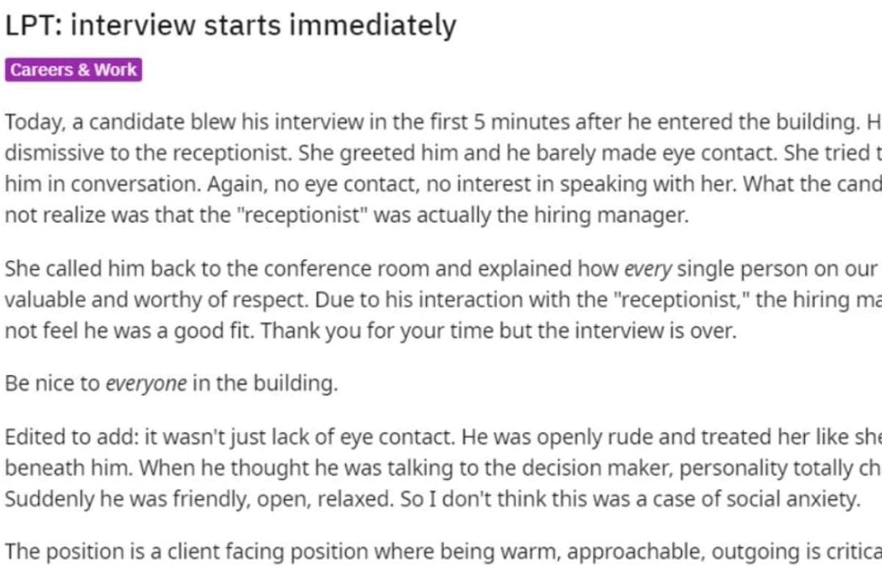Click the line 'Be nice to everyone in the building'
Image resolution: width=882 pixels, height=588 pixels.
pos(171,384)
